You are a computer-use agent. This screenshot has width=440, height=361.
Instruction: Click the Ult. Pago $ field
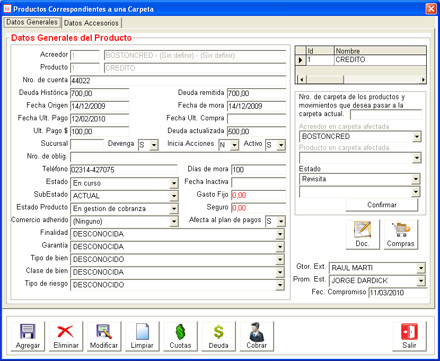(100, 131)
